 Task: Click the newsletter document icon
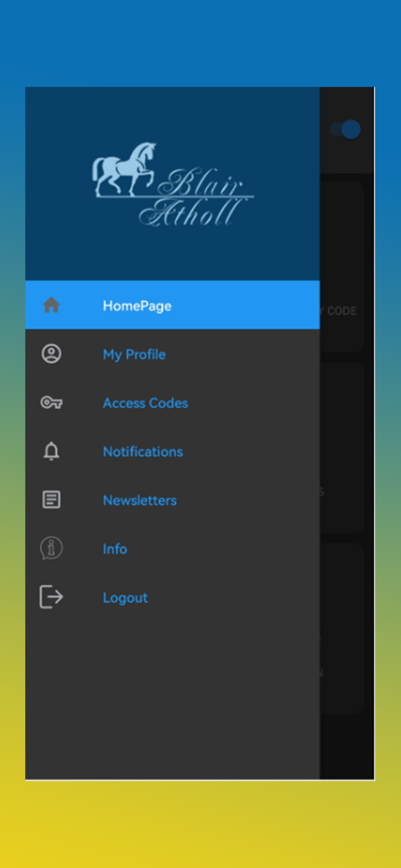(x=51, y=500)
